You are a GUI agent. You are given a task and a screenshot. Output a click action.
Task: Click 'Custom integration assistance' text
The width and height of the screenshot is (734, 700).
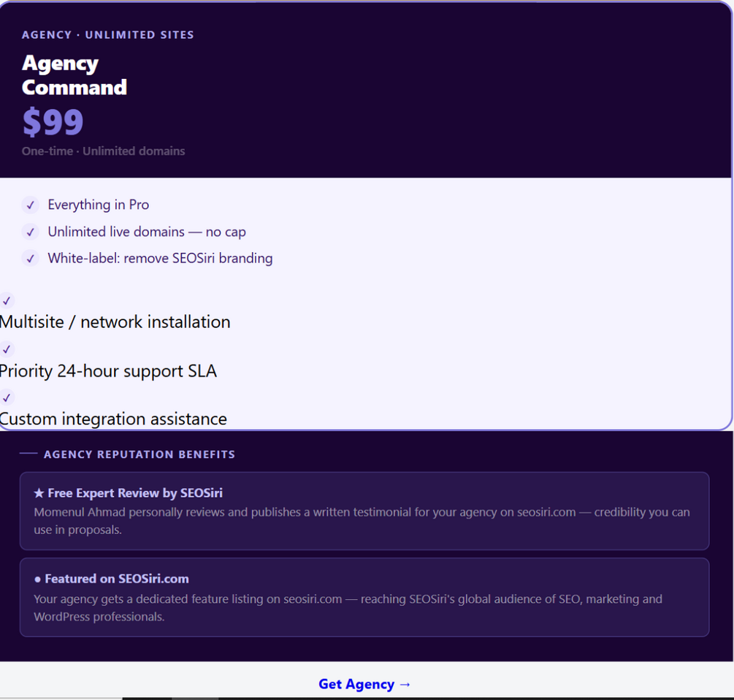113,419
